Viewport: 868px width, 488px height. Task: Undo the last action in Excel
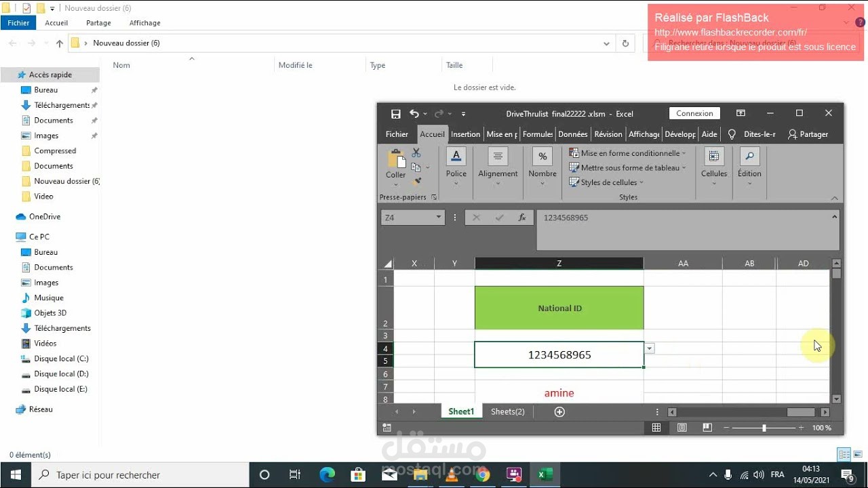pyautogui.click(x=414, y=114)
